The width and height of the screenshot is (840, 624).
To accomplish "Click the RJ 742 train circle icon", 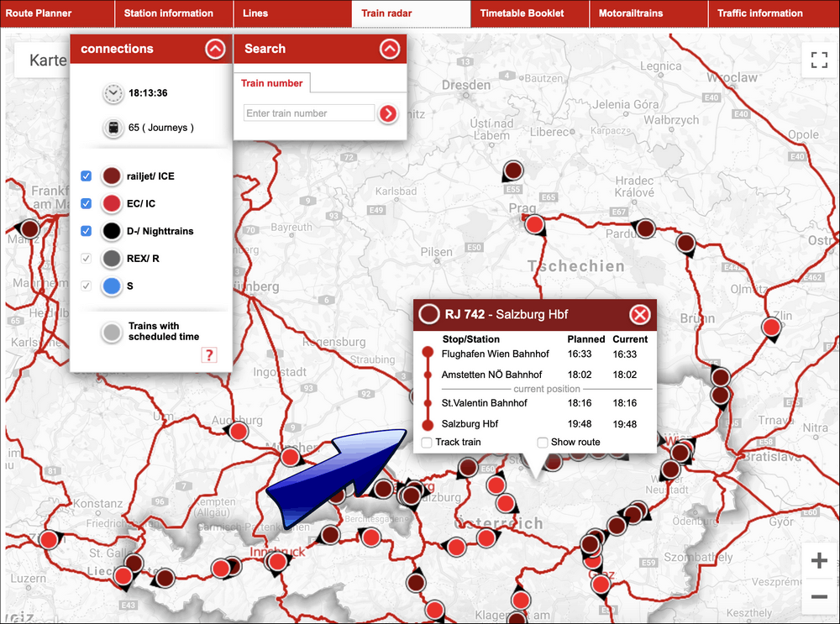I will point(429,314).
